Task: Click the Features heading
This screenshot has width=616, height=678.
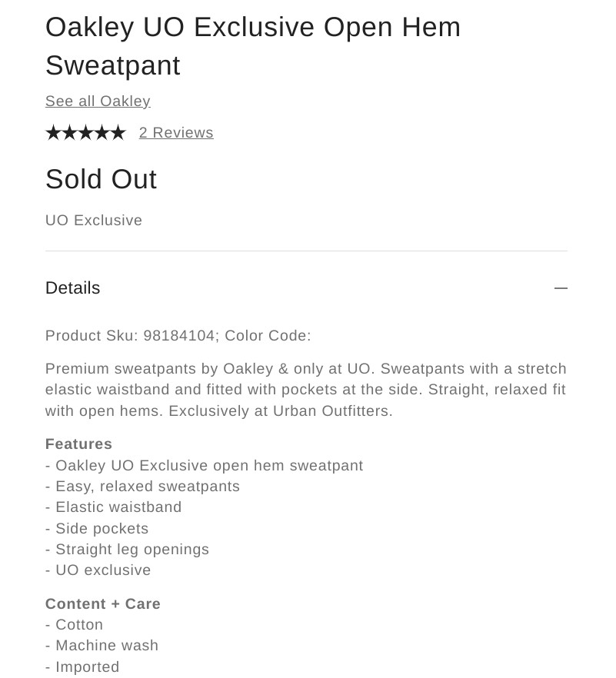Action: click(x=79, y=444)
